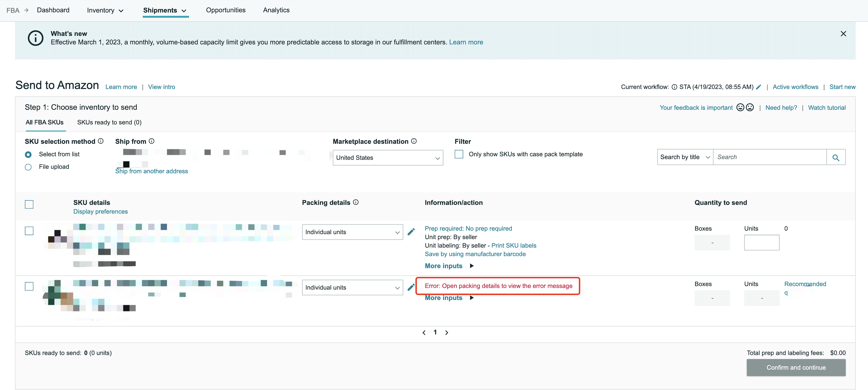This screenshot has height=390, width=868.
Task: Open error row Individual units dropdown
Action: pyautogui.click(x=352, y=287)
